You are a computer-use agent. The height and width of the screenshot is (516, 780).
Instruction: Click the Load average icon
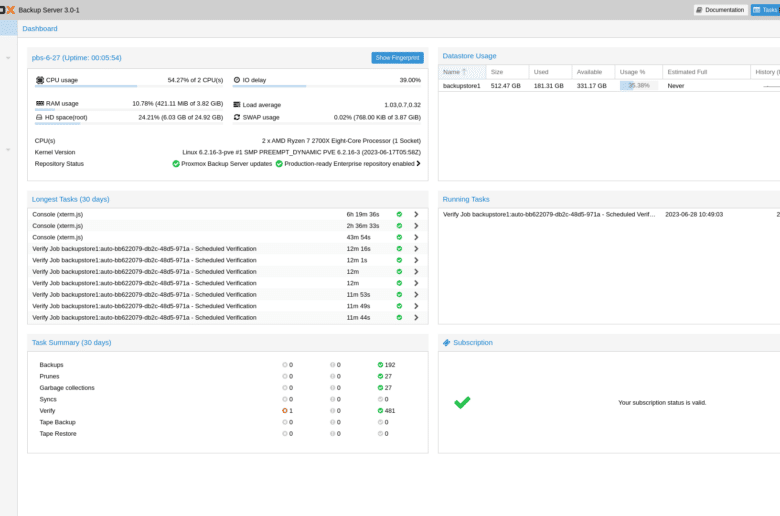[x=237, y=104]
